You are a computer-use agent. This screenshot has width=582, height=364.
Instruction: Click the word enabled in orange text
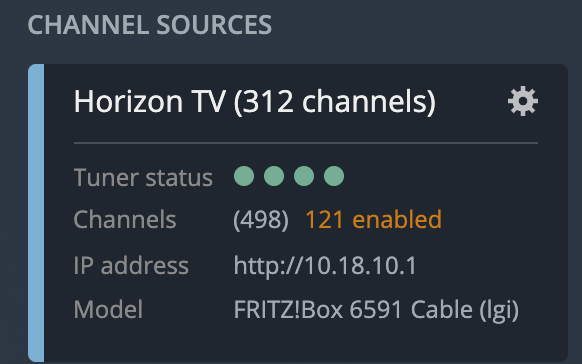pyautogui.click(x=397, y=219)
